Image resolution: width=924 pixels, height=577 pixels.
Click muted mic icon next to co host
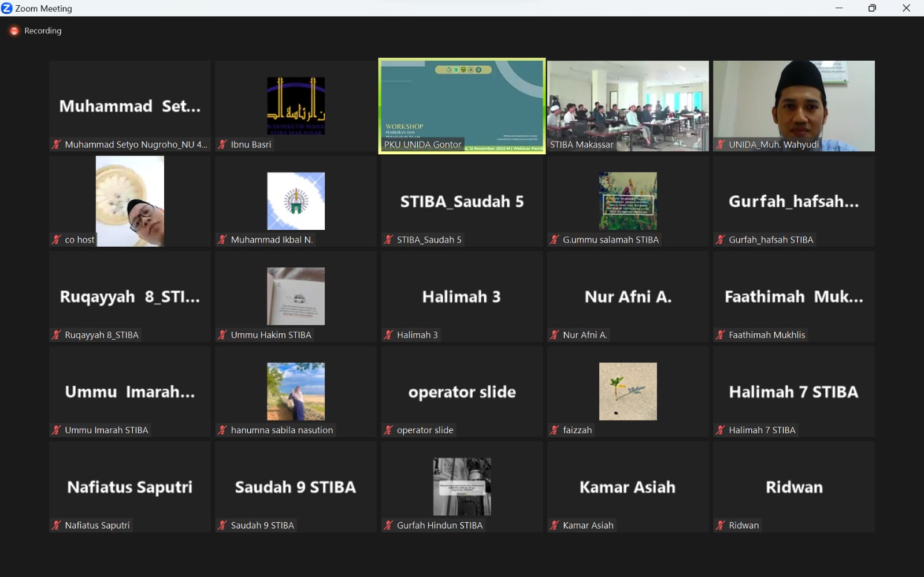coord(57,240)
